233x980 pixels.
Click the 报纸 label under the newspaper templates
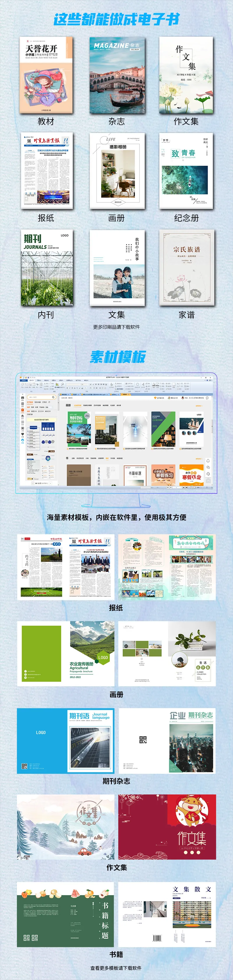(116, 607)
